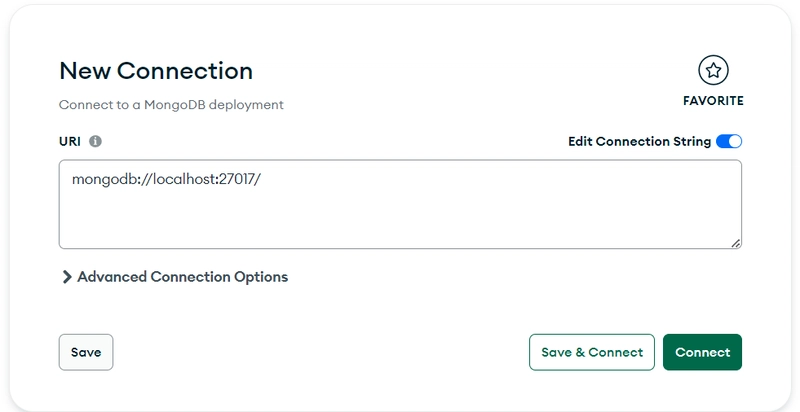The image size is (800, 412).
Task: Click the green Connect button
Action: [x=702, y=352]
